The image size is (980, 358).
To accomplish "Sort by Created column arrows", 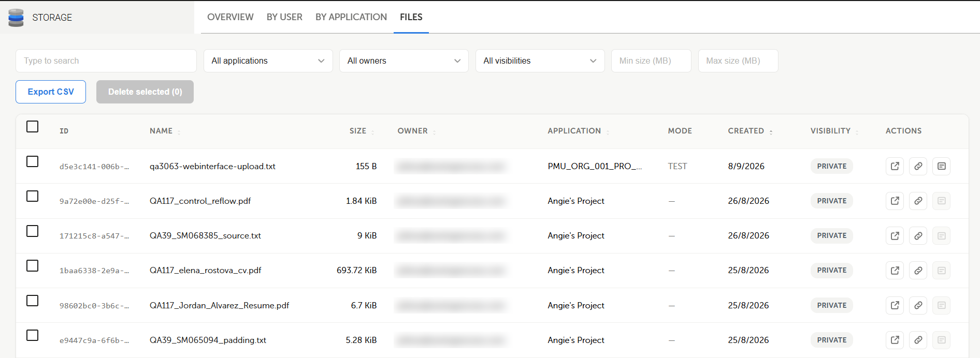I will 771,132.
